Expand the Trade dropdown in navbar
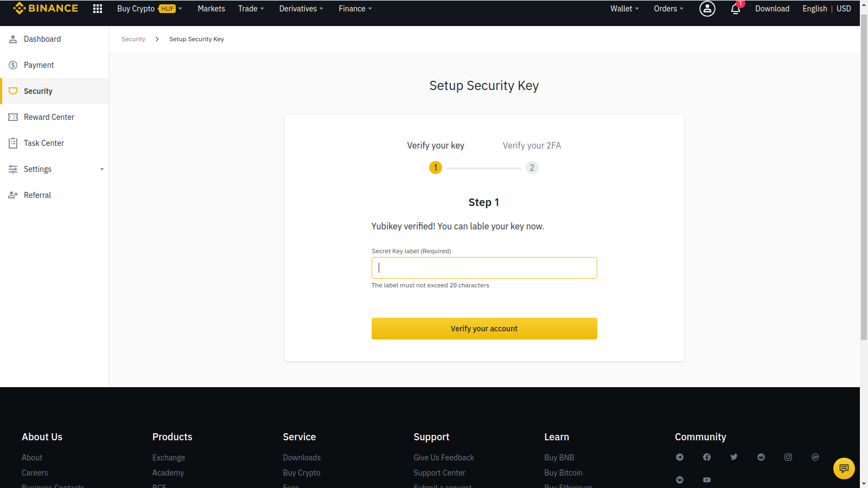 (251, 9)
